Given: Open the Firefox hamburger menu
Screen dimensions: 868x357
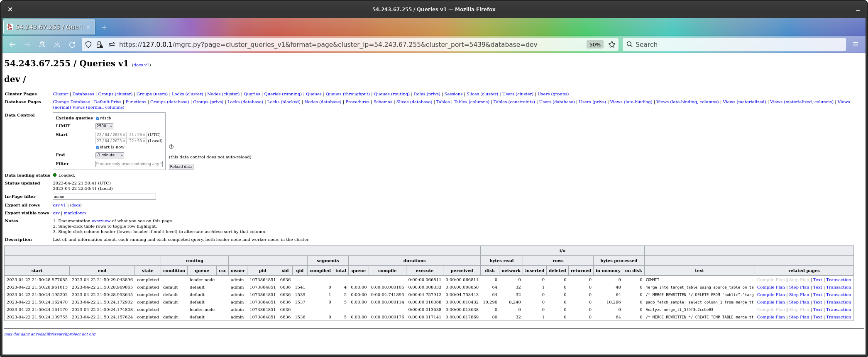Looking at the screenshot, I should (x=856, y=44).
